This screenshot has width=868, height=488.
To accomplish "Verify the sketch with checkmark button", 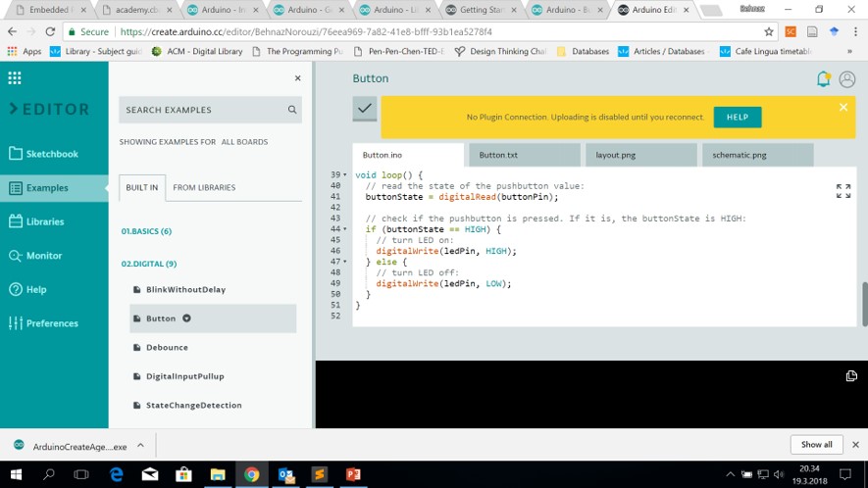I will tap(365, 109).
